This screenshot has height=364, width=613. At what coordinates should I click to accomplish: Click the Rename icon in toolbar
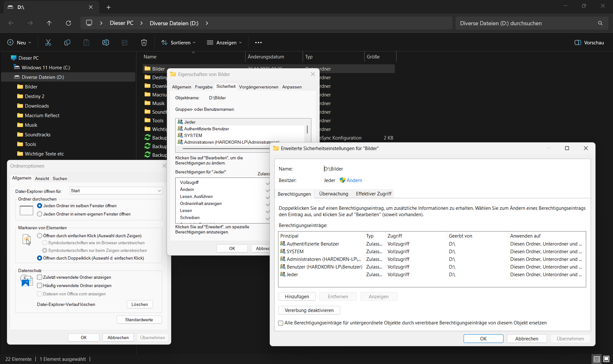106,42
